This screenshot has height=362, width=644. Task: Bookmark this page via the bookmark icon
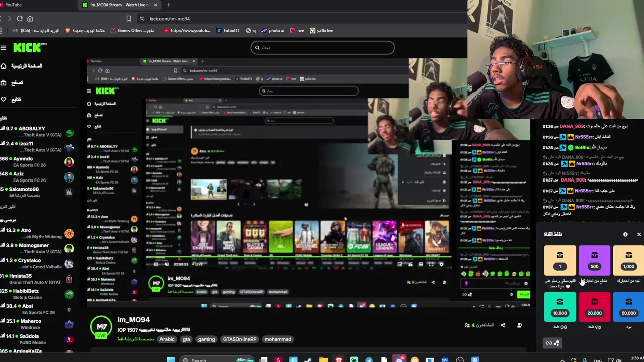point(129,19)
